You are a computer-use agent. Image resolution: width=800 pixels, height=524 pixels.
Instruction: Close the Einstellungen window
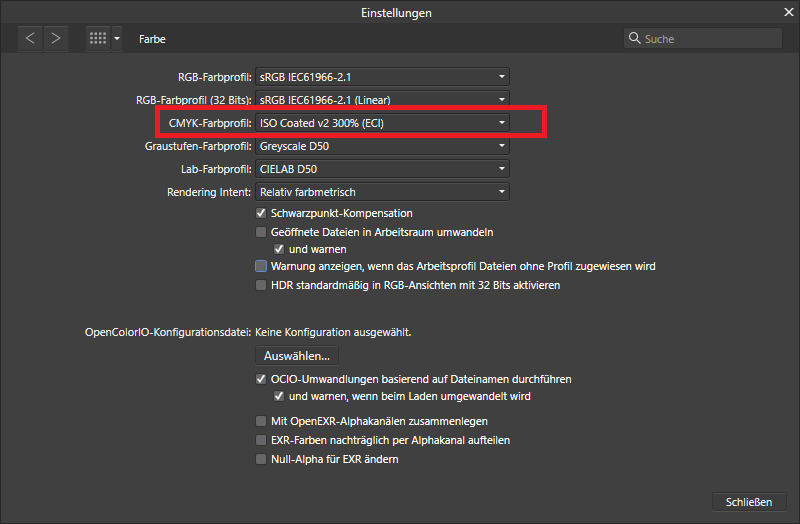point(787,12)
